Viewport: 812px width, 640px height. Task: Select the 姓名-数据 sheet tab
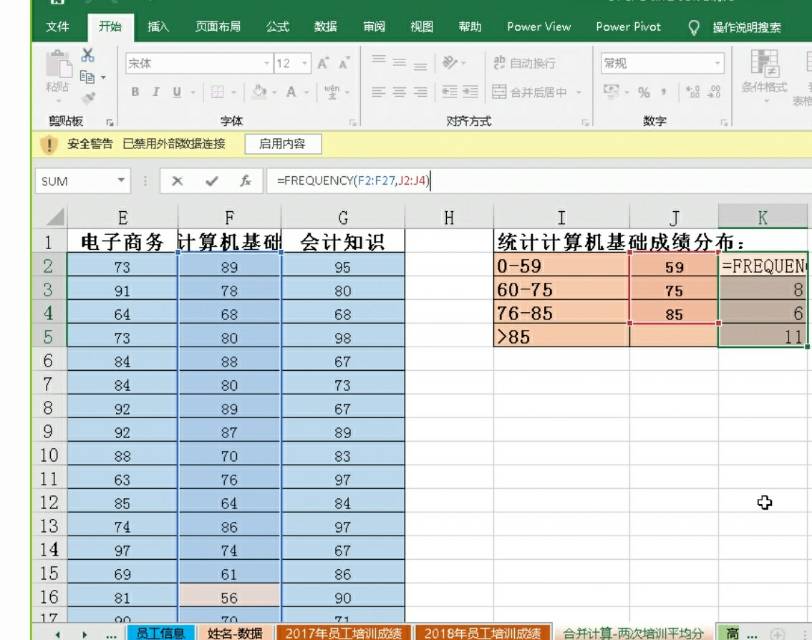pos(235,633)
